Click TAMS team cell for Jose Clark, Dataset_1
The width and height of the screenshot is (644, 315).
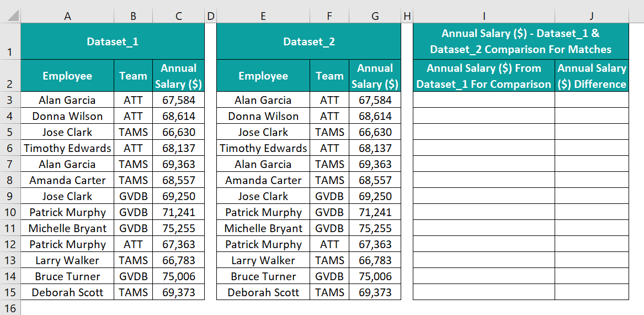tap(133, 132)
